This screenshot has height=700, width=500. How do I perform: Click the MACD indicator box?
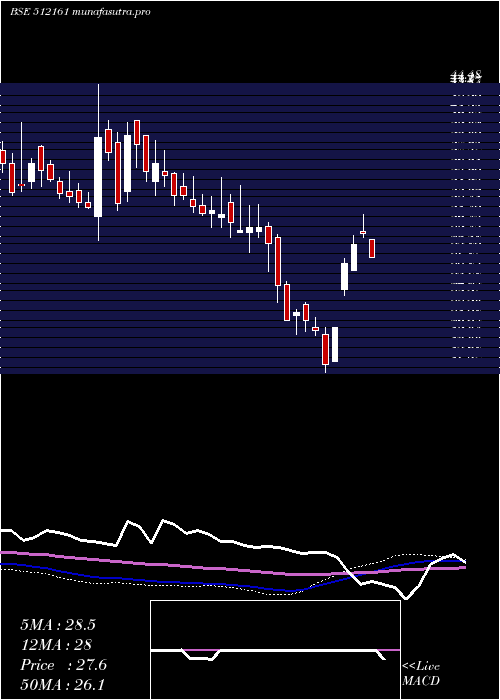coord(275,650)
